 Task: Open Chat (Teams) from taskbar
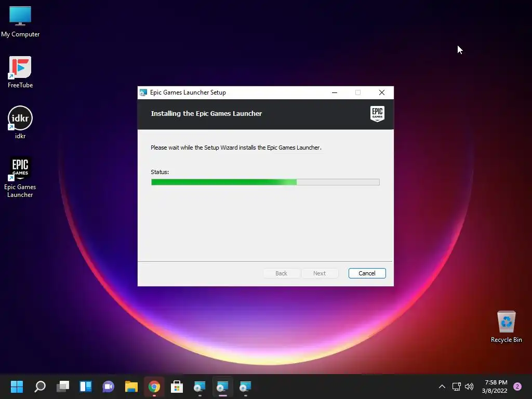(108, 387)
